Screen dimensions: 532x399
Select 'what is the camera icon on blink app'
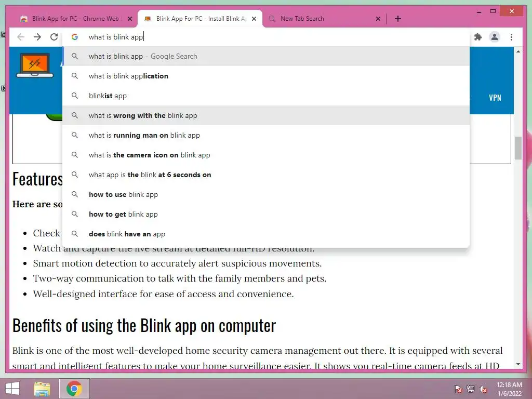pos(266,155)
